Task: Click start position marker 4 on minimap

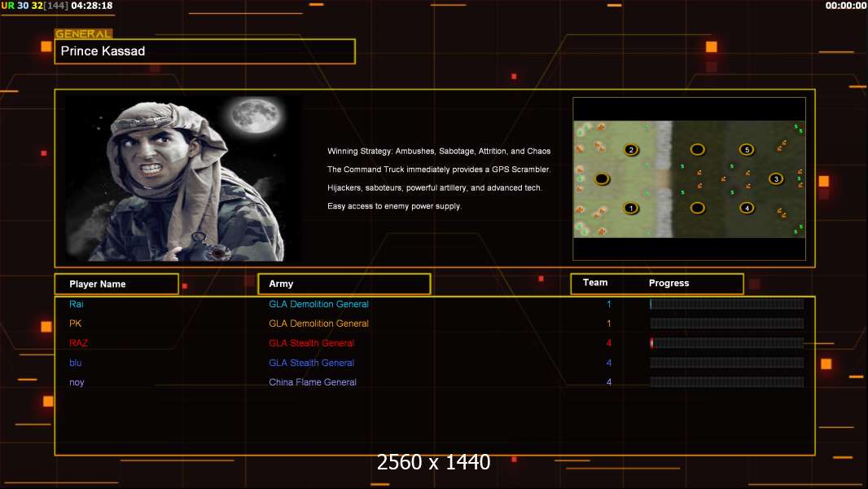Action: click(x=747, y=208)
